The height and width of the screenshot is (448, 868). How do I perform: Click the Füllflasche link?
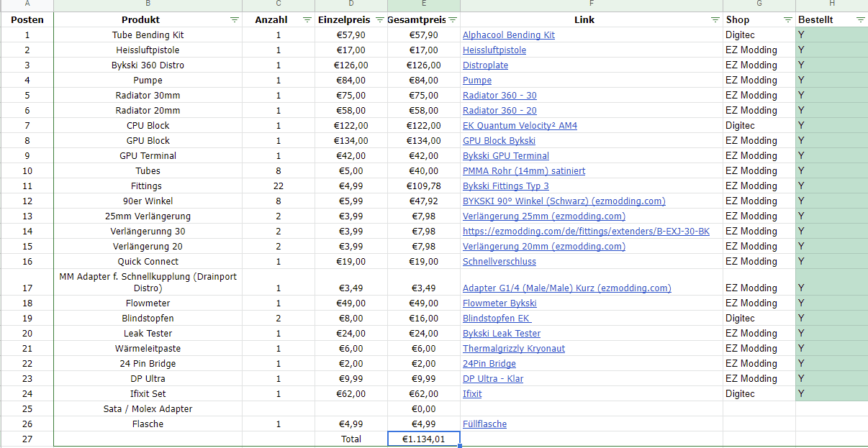click(x=484, y=424)
